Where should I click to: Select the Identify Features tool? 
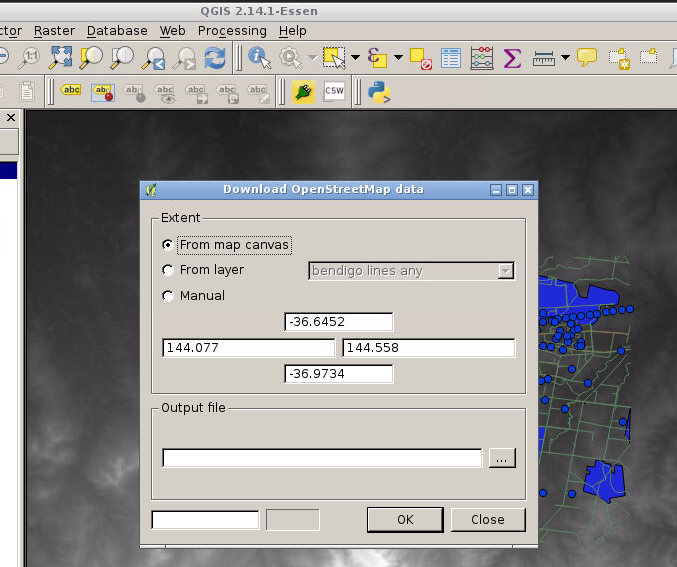click(259, 58)
